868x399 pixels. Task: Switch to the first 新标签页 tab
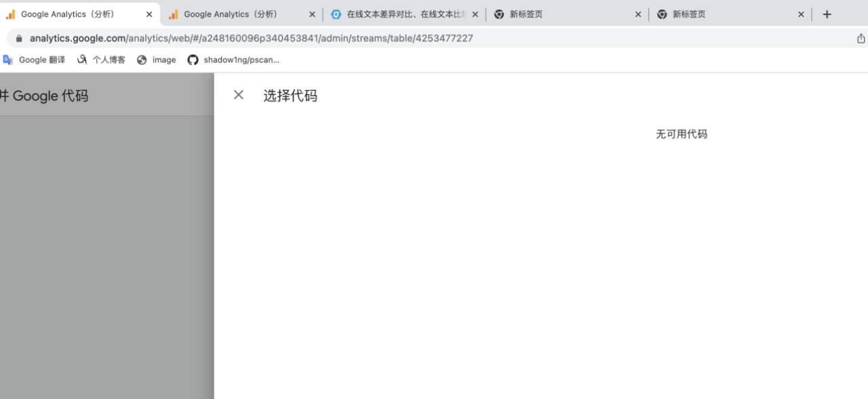click(568, 14)
